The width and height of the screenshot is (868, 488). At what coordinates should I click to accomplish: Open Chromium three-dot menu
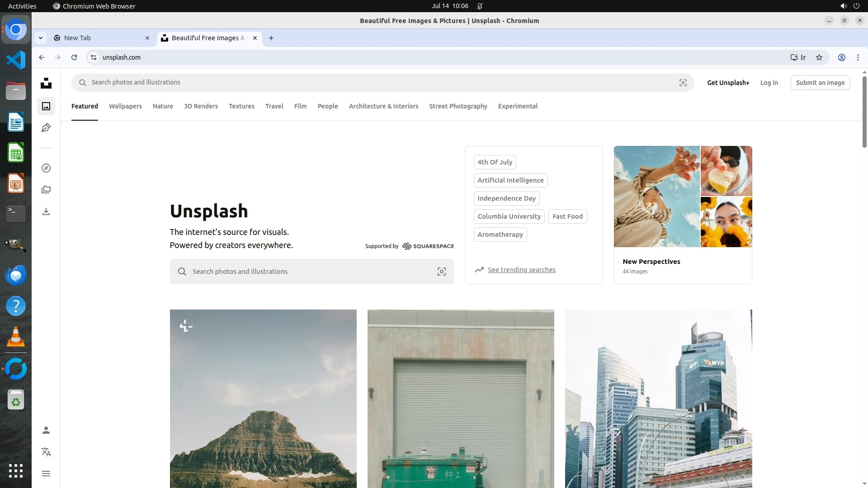tap(858, 57)
